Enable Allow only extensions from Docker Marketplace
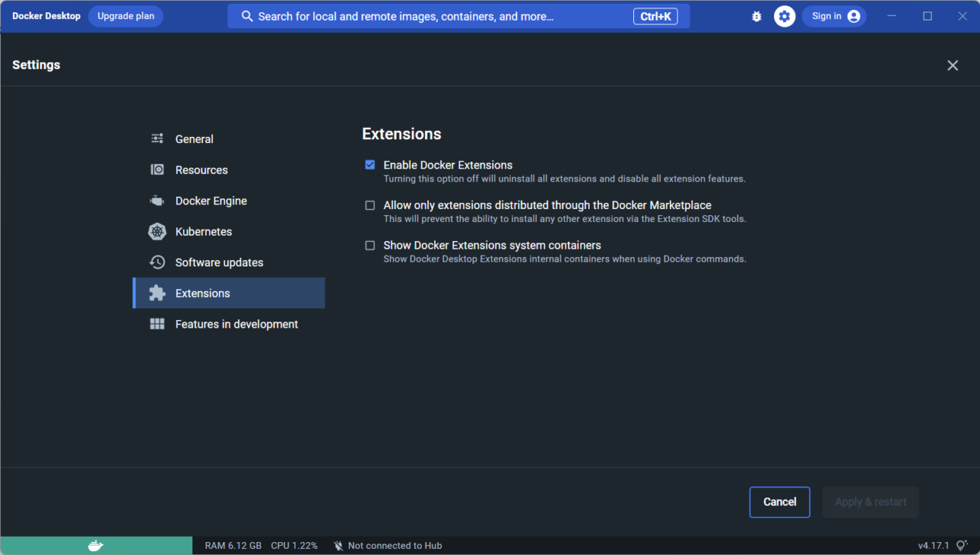Viewport: 980px width, 555px height. pos(370,205)
